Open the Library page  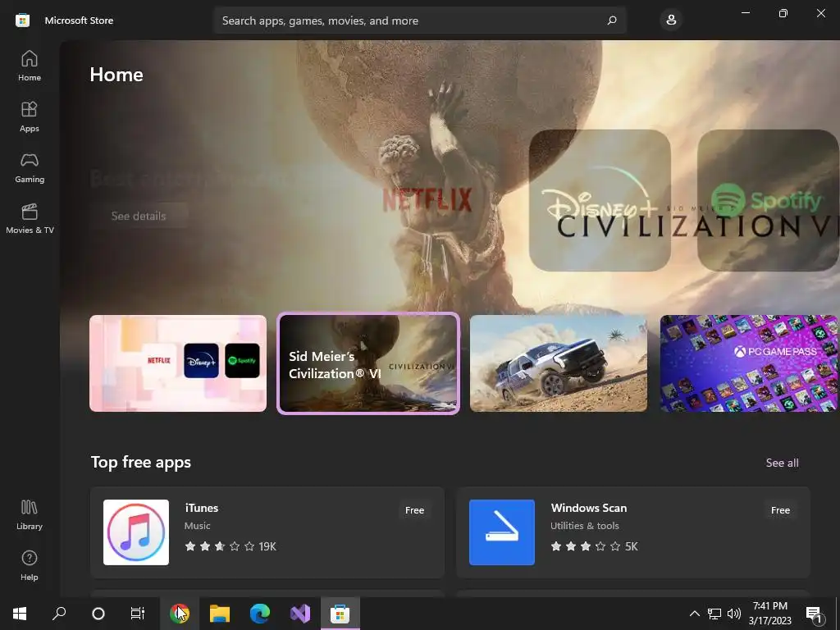coord(30,515)
